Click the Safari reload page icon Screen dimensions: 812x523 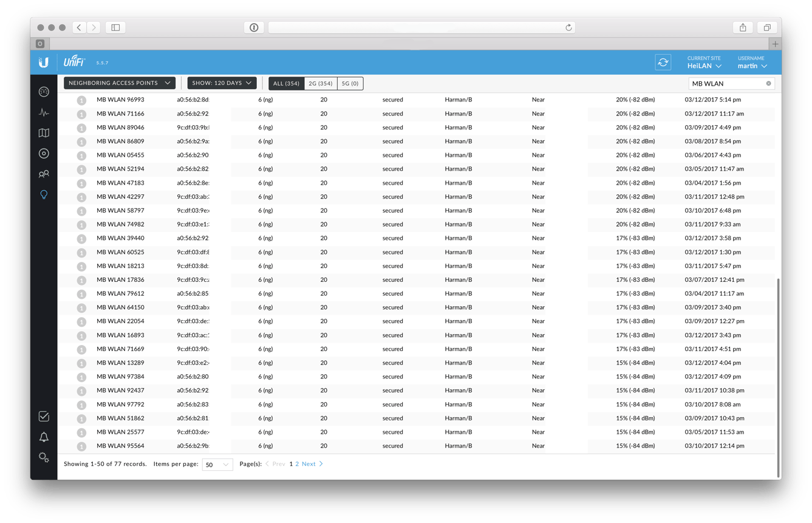tap(568, 27)
